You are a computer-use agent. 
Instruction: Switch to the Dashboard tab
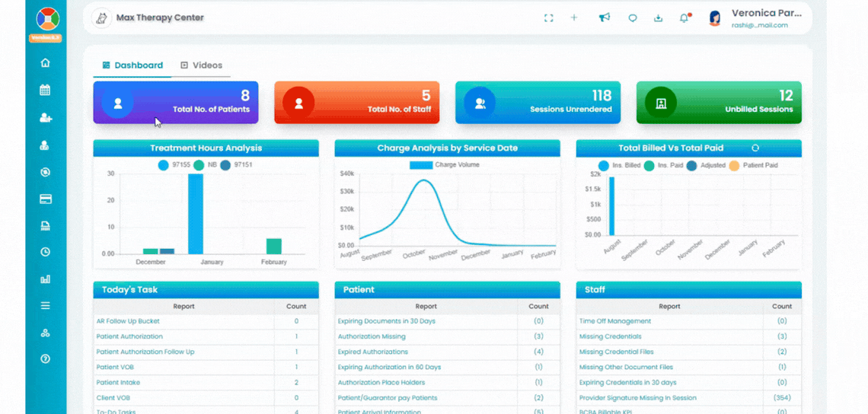coord(132,65)
